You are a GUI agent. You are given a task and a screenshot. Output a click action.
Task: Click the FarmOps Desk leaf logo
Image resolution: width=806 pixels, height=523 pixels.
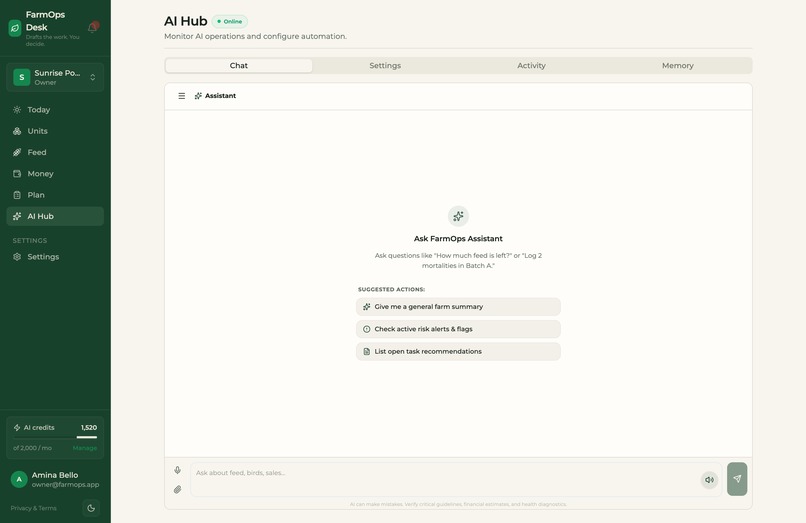[15, 28]
